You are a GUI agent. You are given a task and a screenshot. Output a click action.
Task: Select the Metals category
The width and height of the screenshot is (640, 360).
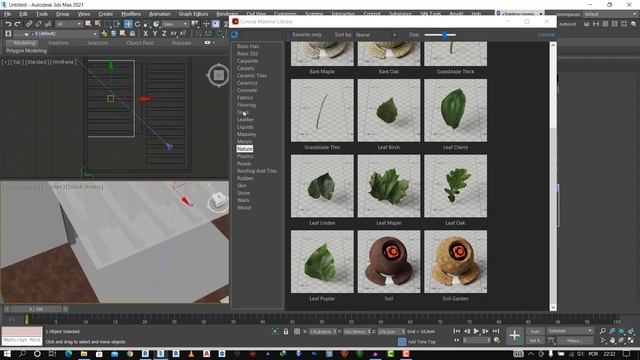coord(244,142)
